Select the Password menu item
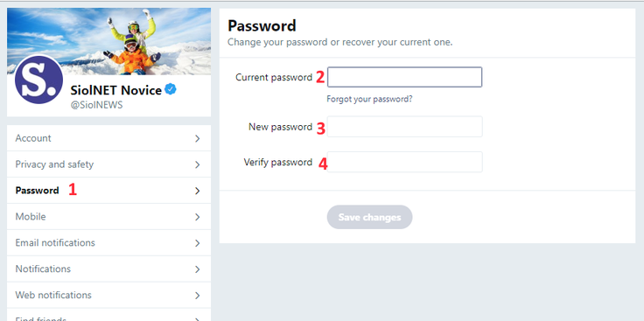The width and height of the screenshot is (644, 321). (x=108, y=191)
